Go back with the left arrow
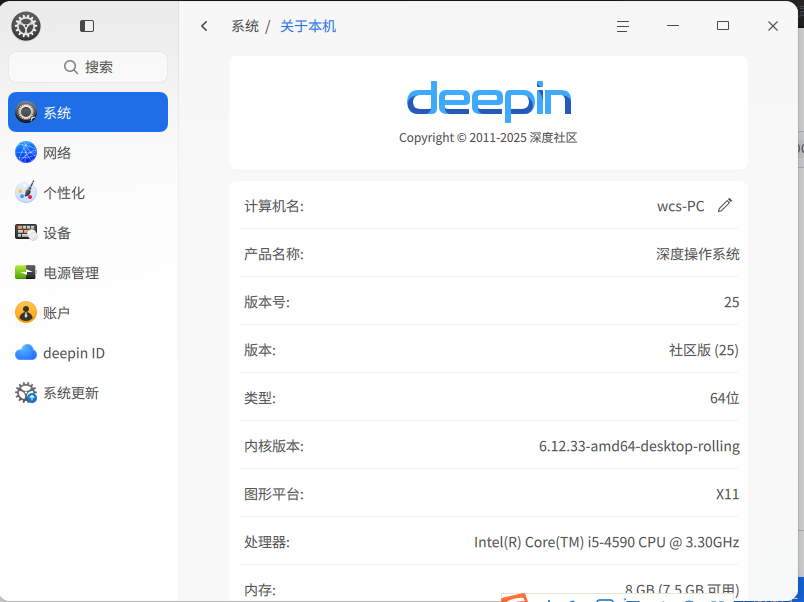The height and width of the screenshot is (602, 804). pos(204,26)
